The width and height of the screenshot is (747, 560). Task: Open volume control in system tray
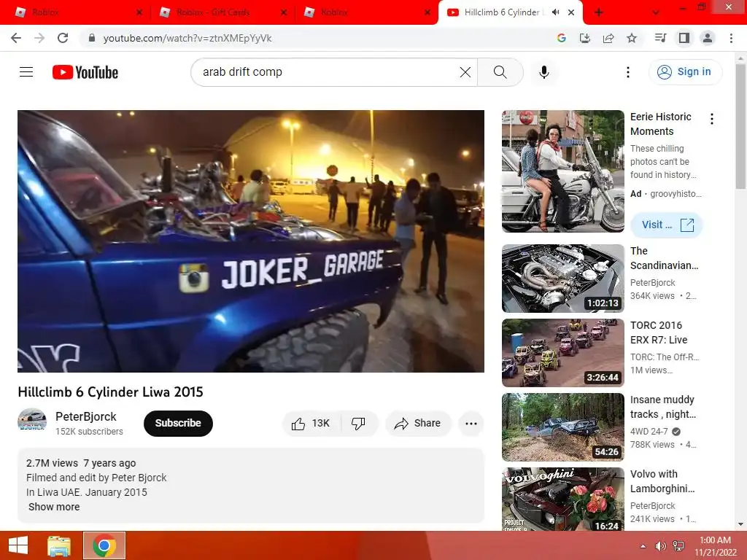[x=660, y=546]
